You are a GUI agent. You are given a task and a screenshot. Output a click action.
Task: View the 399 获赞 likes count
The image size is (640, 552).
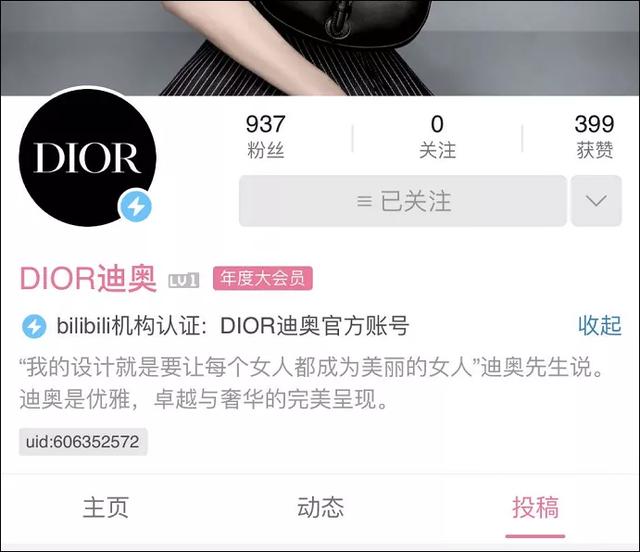[x=594, y=136]
